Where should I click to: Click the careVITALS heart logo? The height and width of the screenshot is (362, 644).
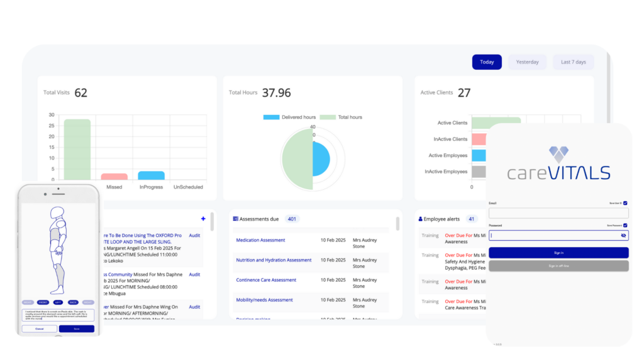tap(558, 154)
